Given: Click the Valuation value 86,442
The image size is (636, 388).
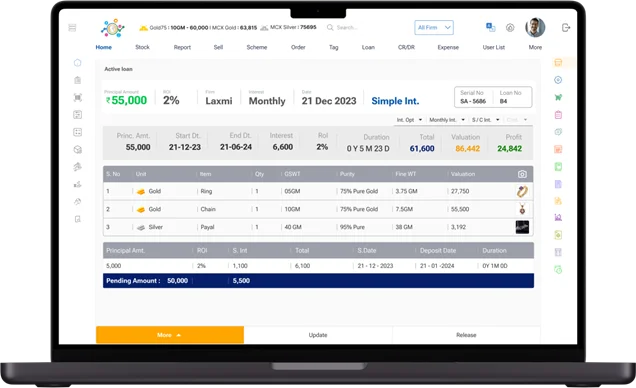Looking at the screenshot, I should pyautogui.click(x=467, y=149).
